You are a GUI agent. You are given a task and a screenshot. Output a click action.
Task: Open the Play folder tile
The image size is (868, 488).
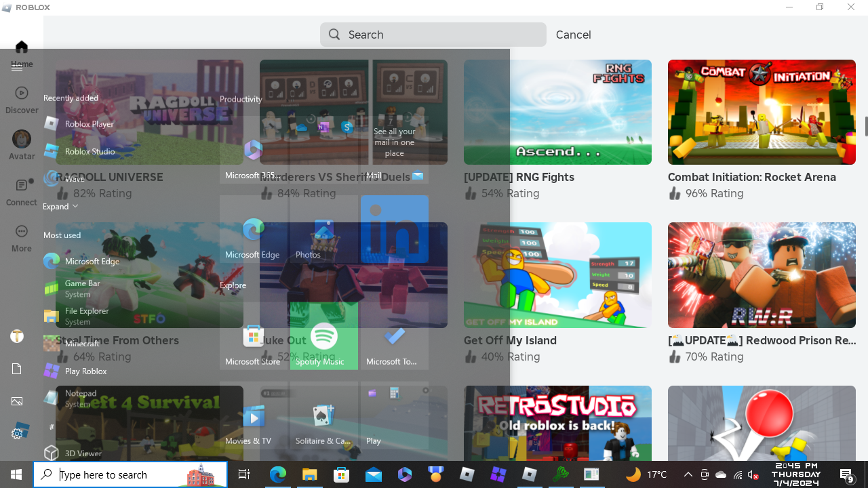(x=395, y=415)
